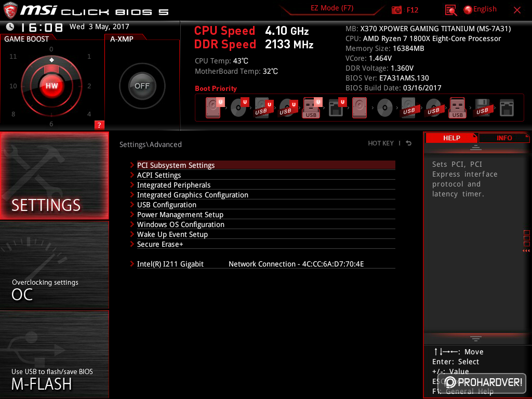Screen dimensions: 532x399
Task: Click the MSI dragon shield logo
Action: point(10,10)
